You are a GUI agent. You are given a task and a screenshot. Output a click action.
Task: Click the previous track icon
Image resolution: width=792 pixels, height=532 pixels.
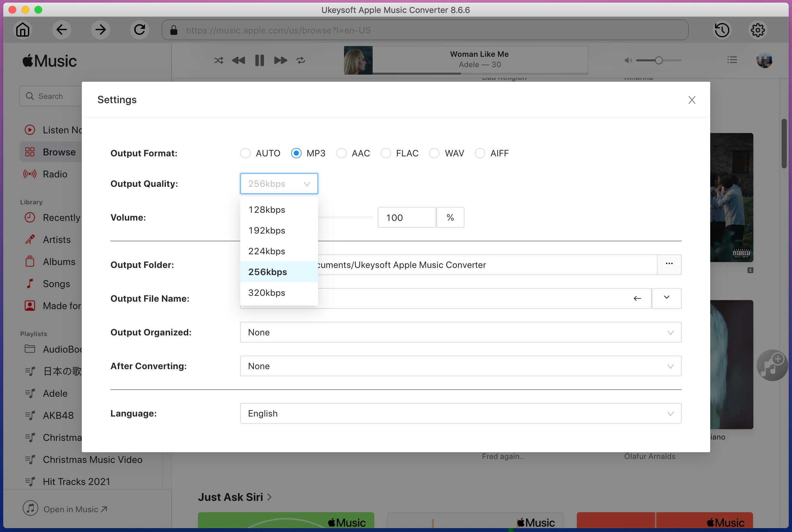(x=238, y=59)
